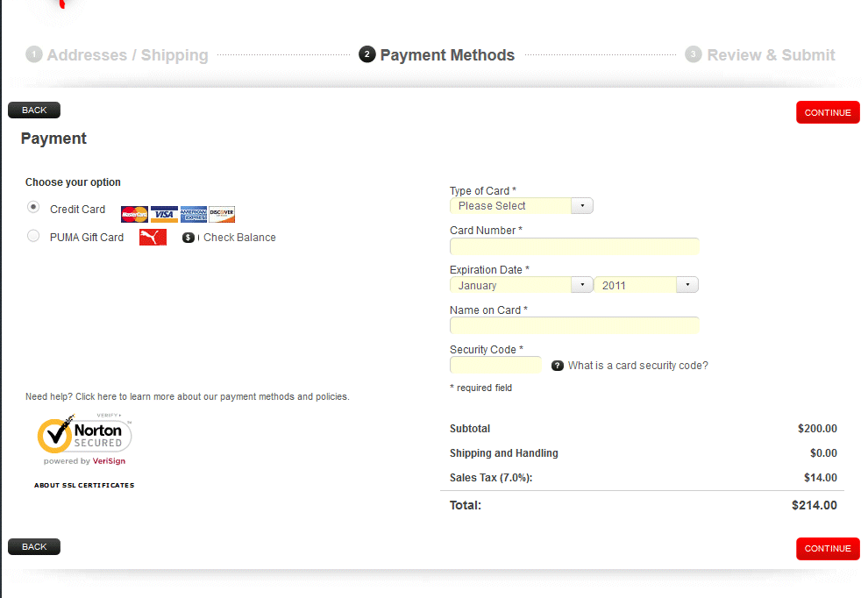
Task: Click the Discover card icon
Action: point(222,215)
